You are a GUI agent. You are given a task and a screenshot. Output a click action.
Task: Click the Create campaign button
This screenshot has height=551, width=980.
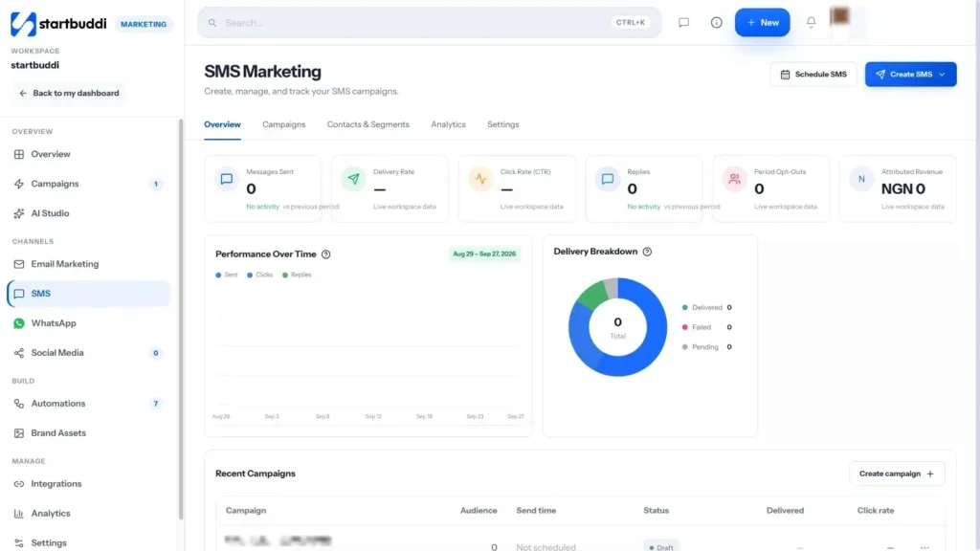coord(896,474)
